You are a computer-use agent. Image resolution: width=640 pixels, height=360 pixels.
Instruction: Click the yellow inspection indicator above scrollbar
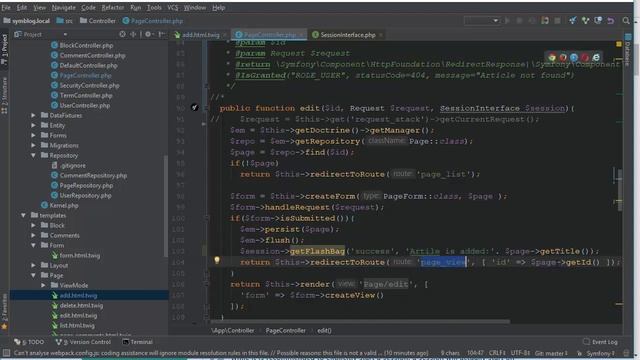pos(619,44)
